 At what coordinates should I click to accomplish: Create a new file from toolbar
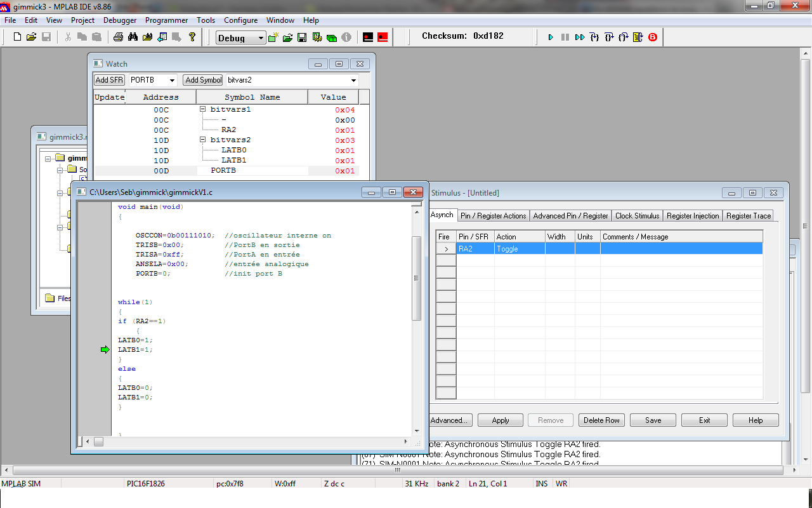[x=17, y=37]
